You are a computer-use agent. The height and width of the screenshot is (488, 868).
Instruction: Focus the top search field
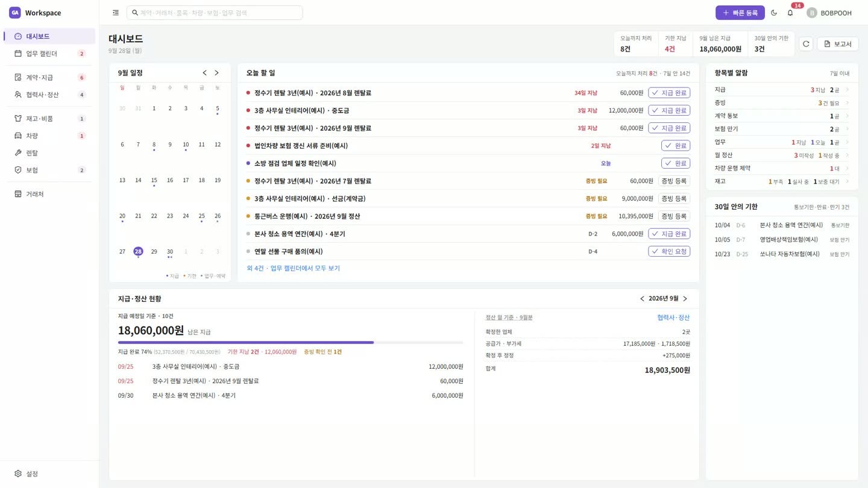pos(215,13)
